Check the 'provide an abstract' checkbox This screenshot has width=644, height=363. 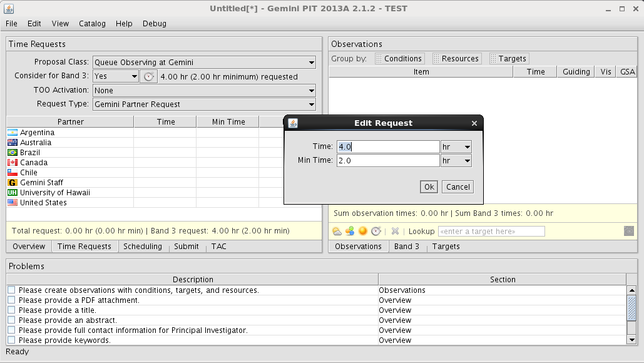pos(11,320)
